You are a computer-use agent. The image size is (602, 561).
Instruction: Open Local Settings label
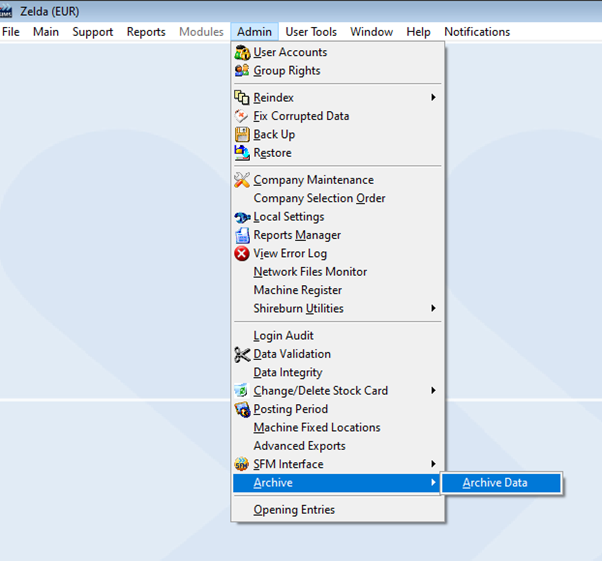coord(289,217)
